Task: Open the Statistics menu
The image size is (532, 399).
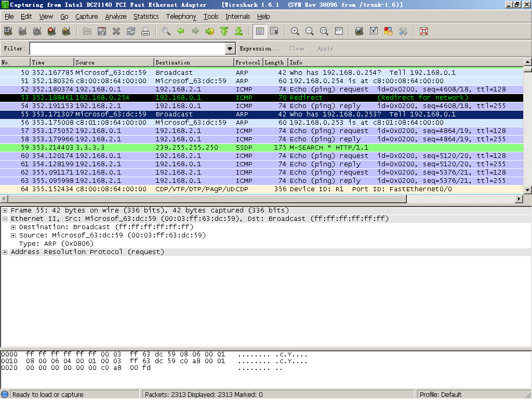Action: point(146,16)
